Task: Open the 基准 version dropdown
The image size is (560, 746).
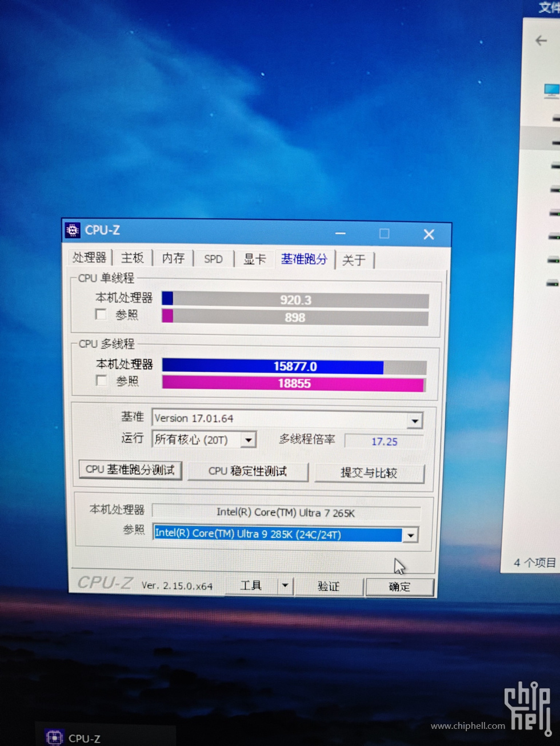Action: click(x=415, y=421)
